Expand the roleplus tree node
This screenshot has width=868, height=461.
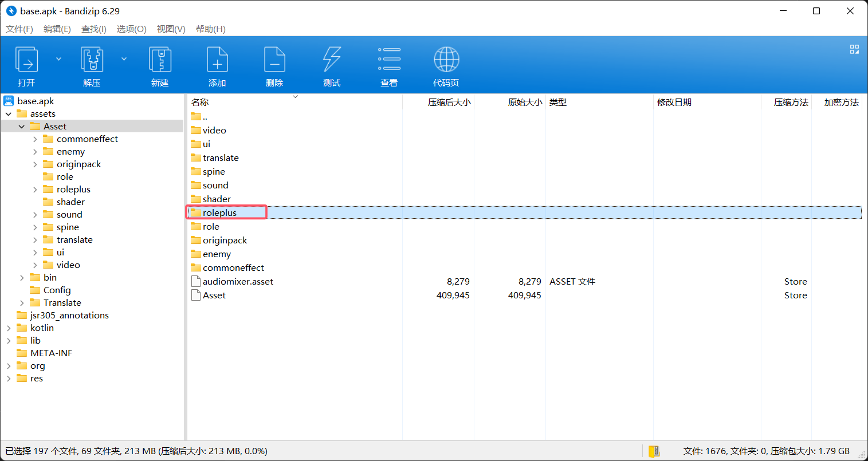click(35, 190)
